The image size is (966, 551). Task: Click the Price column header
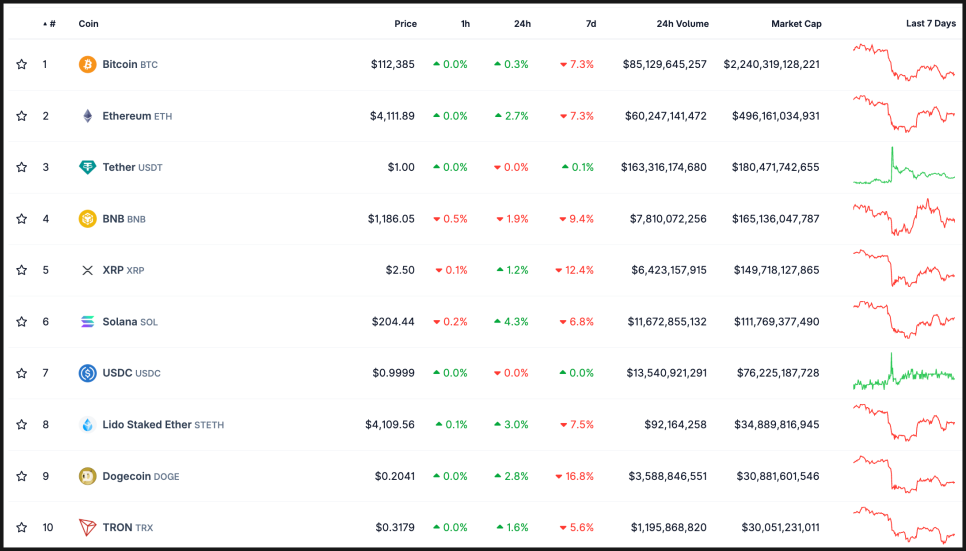pos(405,23)
